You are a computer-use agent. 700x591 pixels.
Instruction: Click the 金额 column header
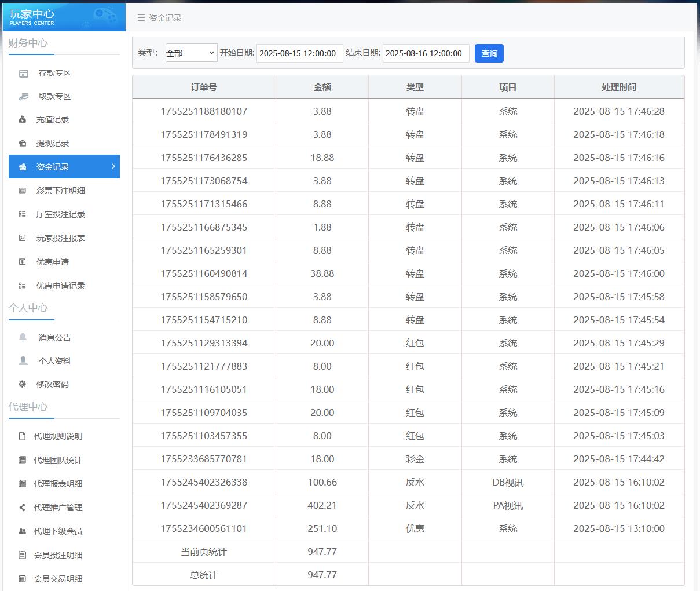pos(322,87)
